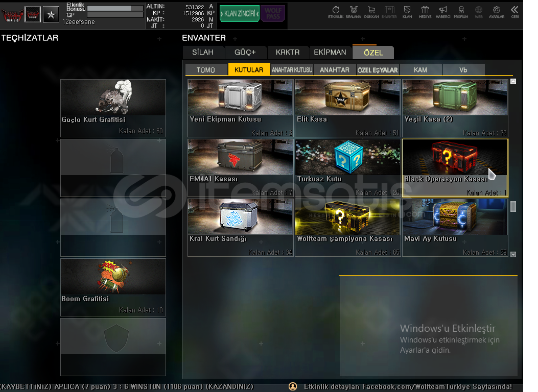Open the Klan shield icon
This screenshot has height=392, width=538.
(407, 12)
